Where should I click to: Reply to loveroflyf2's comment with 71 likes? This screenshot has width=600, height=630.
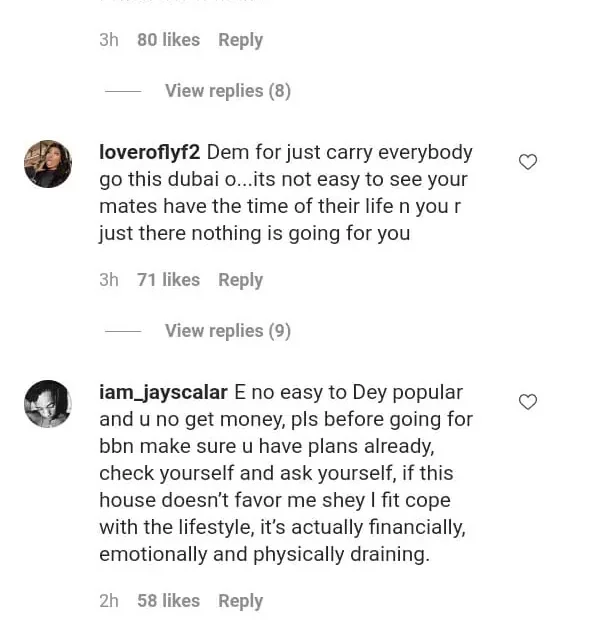tap(240, 280)
